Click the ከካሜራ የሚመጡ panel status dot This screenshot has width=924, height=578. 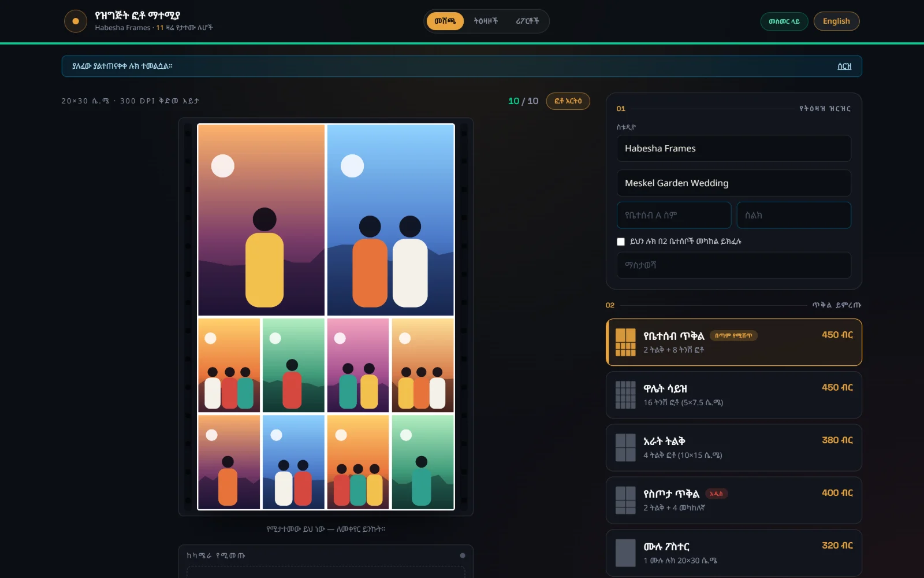463,555
